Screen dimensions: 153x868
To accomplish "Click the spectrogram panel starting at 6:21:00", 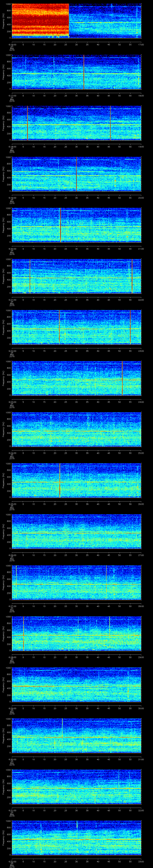I will pyautogui.click(x=76, y=276).
